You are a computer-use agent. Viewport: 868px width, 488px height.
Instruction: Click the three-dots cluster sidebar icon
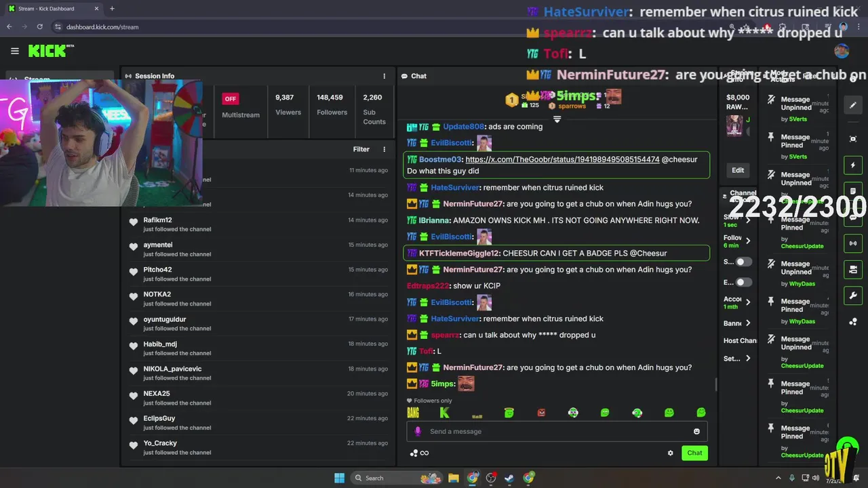pyautogui.click(x=853, y=322)
